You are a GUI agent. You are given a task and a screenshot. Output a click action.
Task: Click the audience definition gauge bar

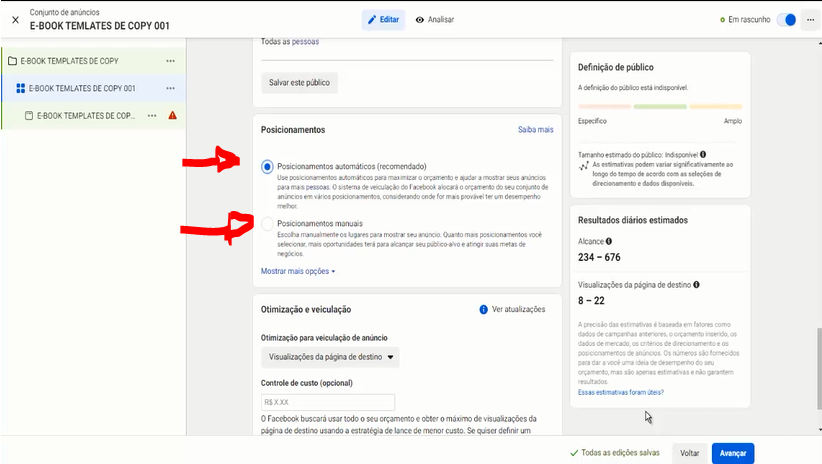660,106
